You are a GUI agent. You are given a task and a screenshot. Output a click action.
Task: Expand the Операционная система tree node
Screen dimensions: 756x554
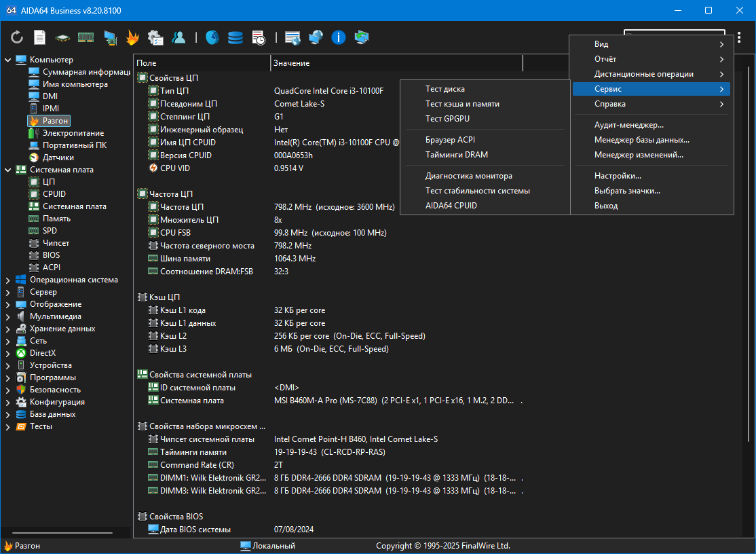click(8, 280)
